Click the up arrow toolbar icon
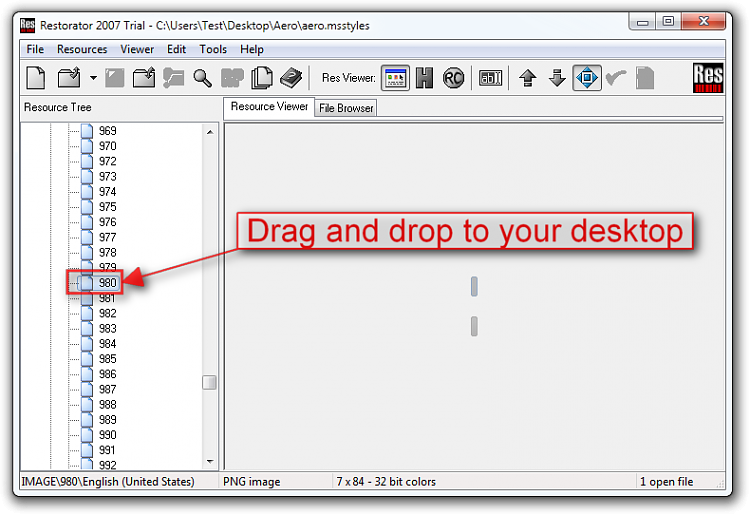The height and width of the screenshot is (515, 750). click(x=528, y=78)
